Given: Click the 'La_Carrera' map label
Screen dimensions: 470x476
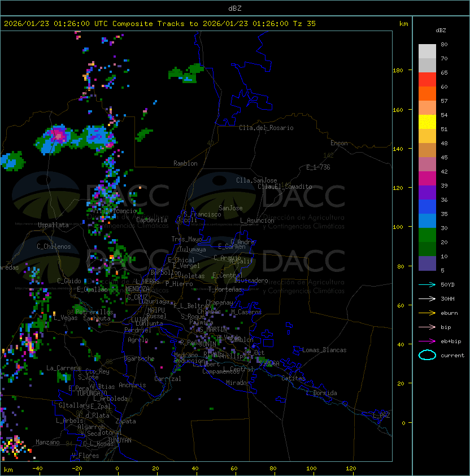Looking at the screenshot, I should tap(64, 368).
